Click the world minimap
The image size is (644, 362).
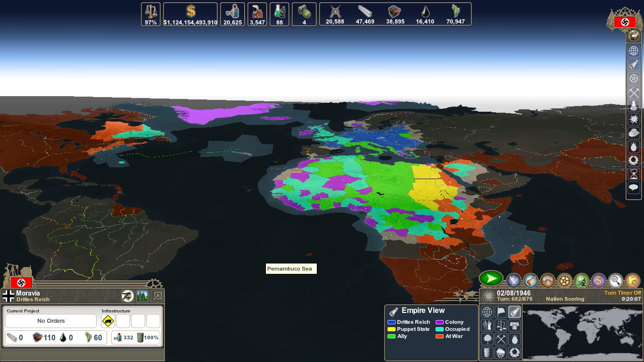pyautogui.click(x=582, y=332)
